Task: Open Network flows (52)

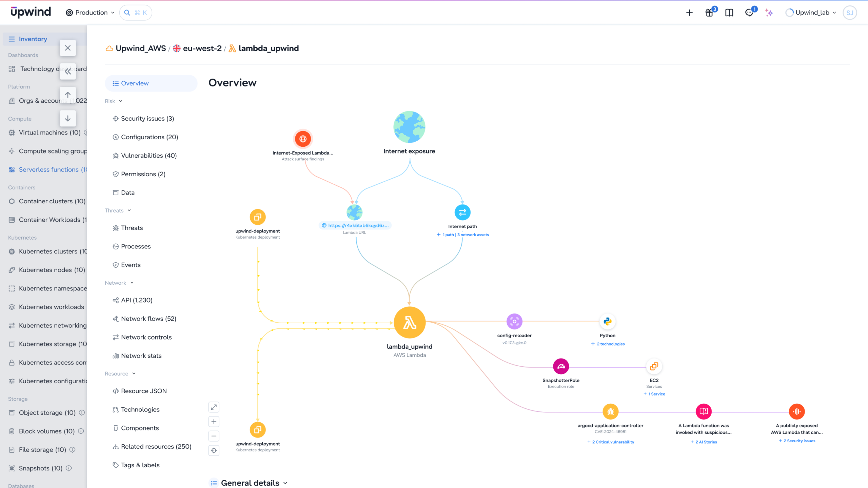Action: 144,319
